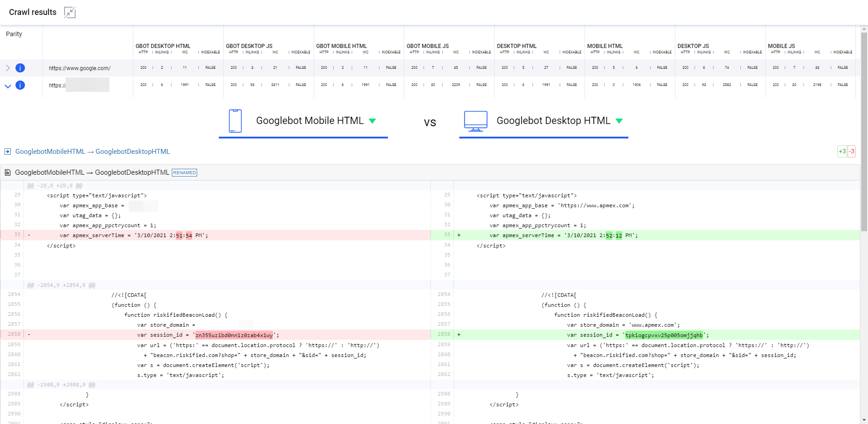The image size is (868, 424).
Task: Select the GBOT DESKTOP JS column header
Action: coord(249,46)
